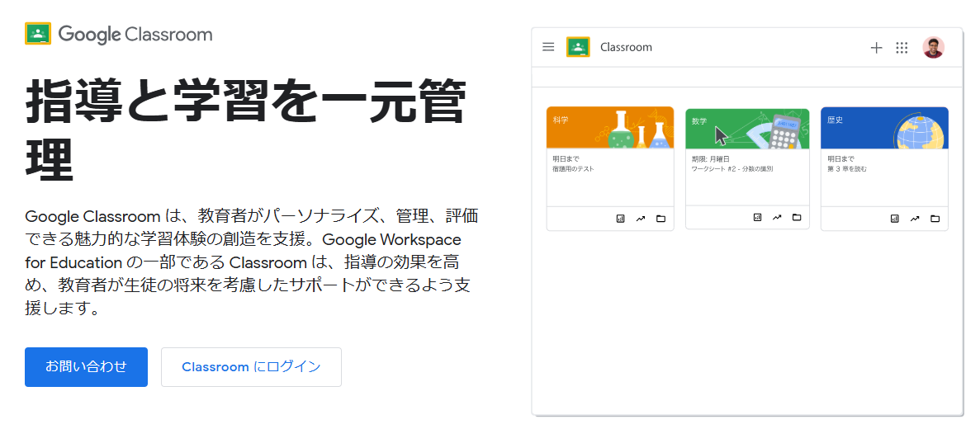Click the 指導と学習を一元管理 headline
The height and width of the screenshot is (429, 980).
pos(246,130)
